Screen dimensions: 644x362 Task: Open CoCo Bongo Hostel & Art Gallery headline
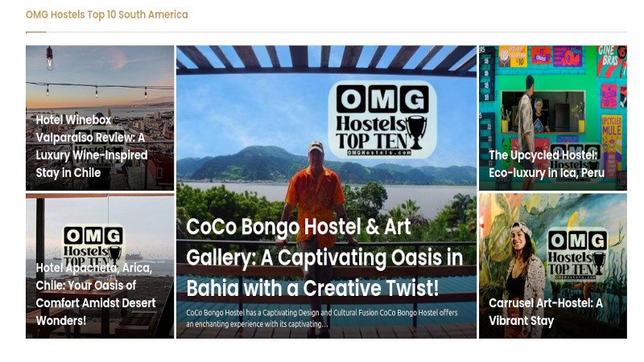point(324,257)
